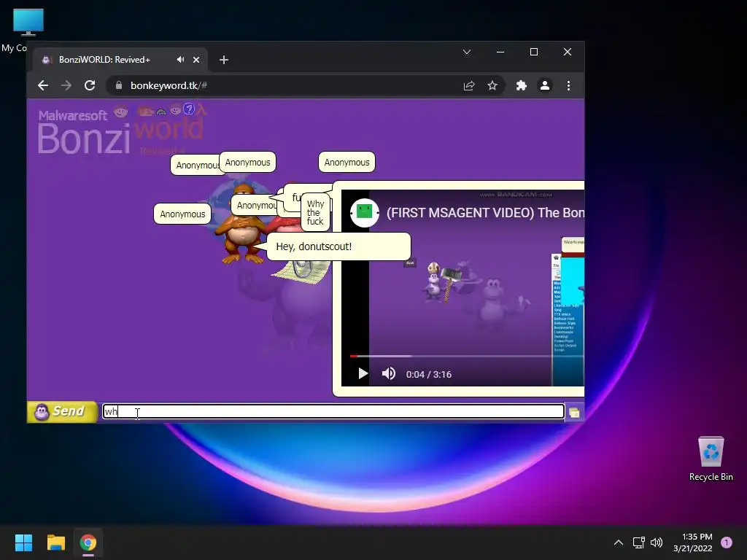747x560 pixels.
Task: Open the video title link
Action: click(485, 212)
